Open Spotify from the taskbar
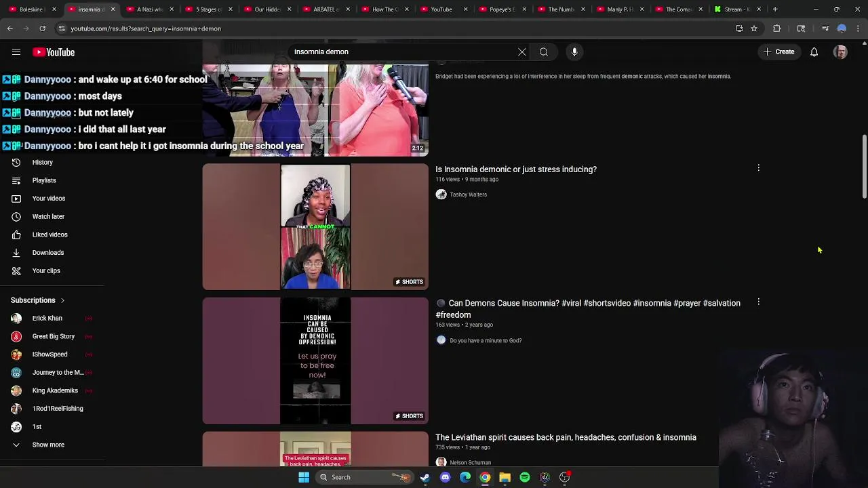The width and height of the screenshot is (868, 488). (x=525, y=477)
